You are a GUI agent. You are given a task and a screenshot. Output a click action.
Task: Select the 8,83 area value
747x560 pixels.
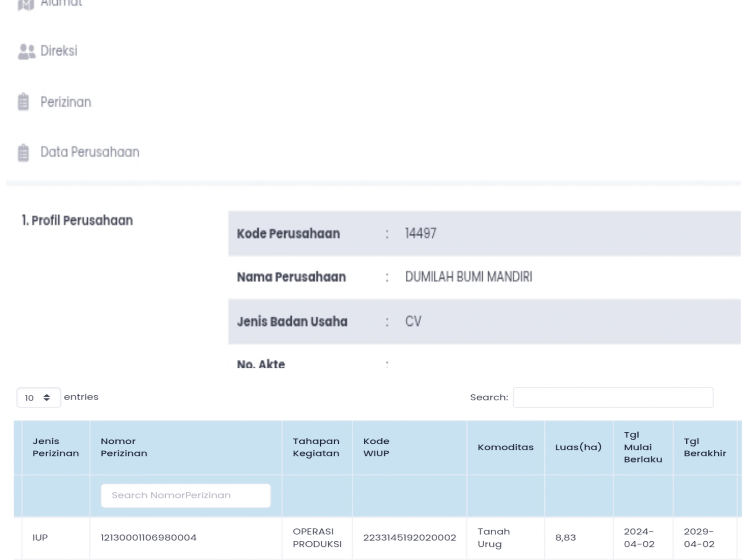coord(565,538)
